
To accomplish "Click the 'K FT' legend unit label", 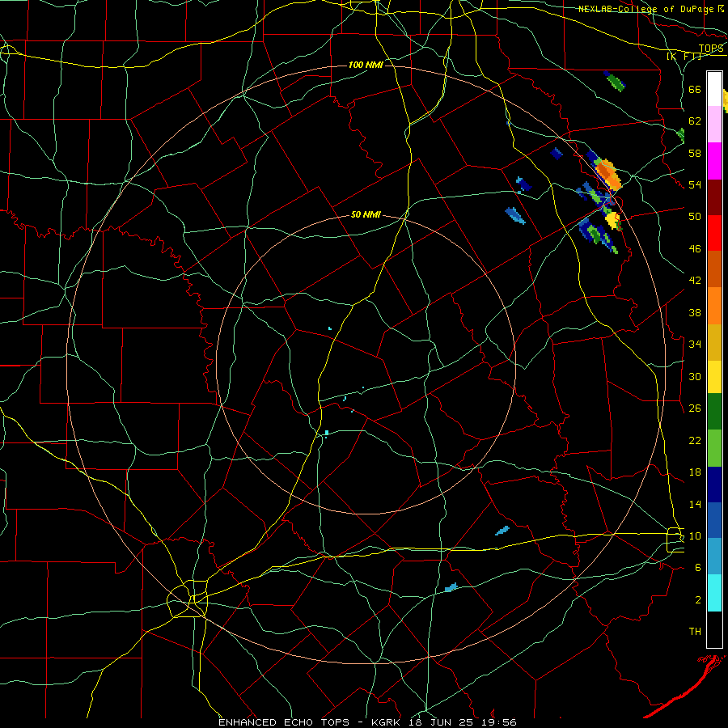I will [684, 57].
